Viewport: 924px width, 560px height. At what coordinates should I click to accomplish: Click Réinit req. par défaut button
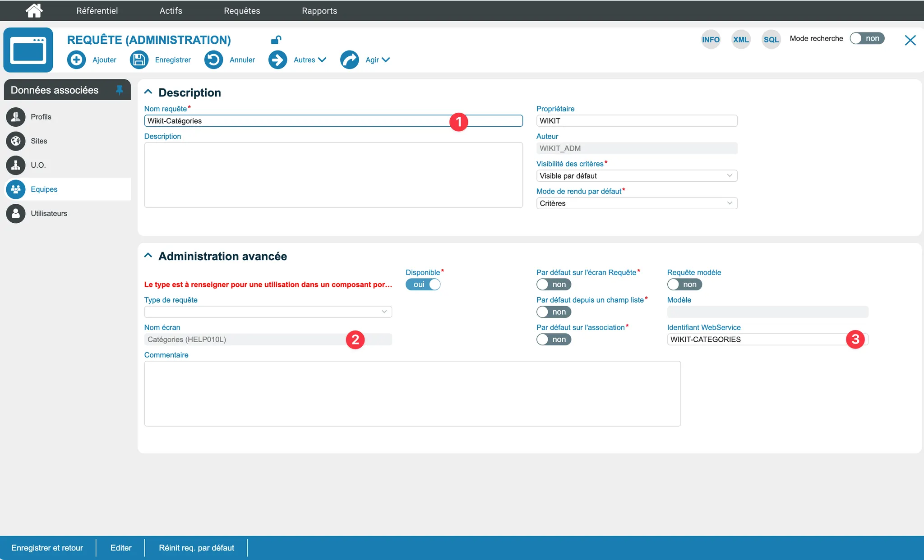click(196, 548)
